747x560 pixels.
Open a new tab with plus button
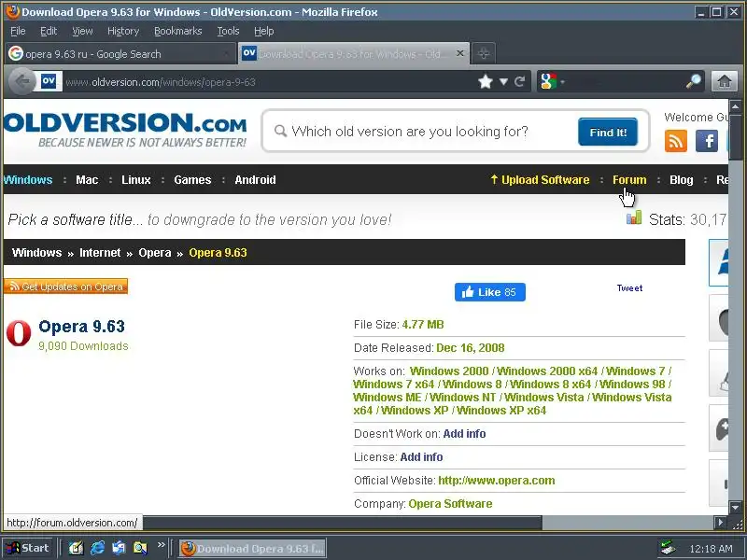(483, 53)
